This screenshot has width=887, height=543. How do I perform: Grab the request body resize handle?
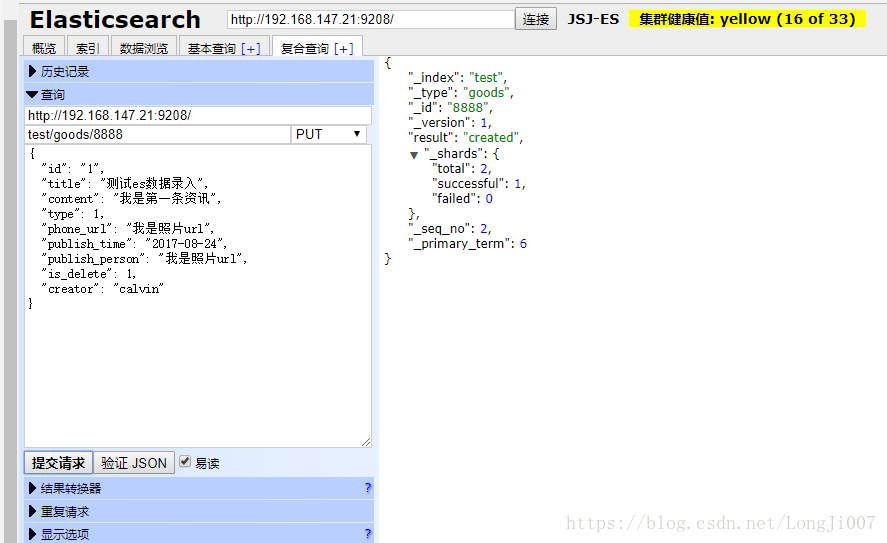pos(366,442)
